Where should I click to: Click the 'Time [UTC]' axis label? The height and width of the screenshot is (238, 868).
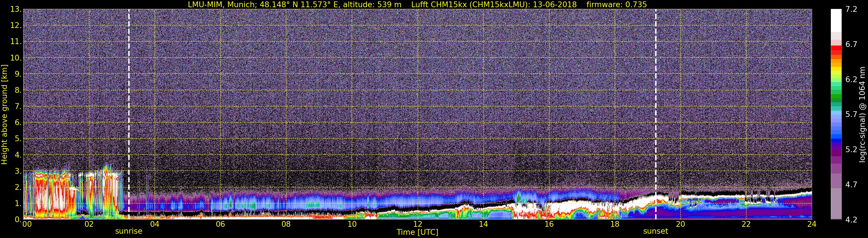pyautogui.click(x=417, y=232)
